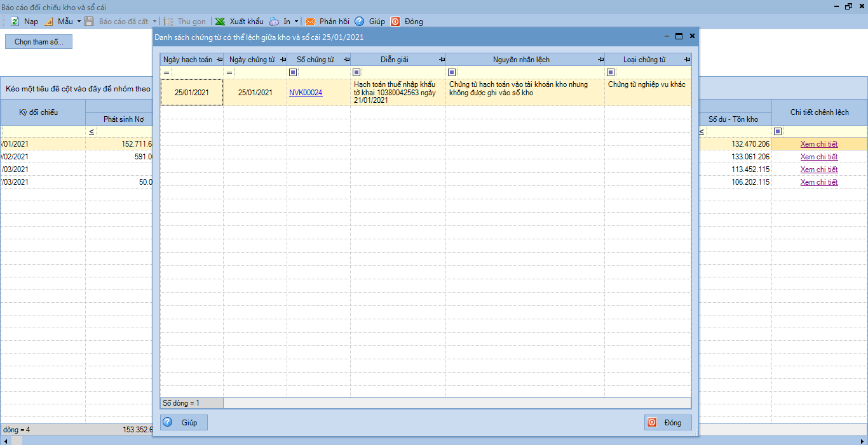Pin the Ngày hạch toán column
868x445 pixels.
(x=219, y=60)
